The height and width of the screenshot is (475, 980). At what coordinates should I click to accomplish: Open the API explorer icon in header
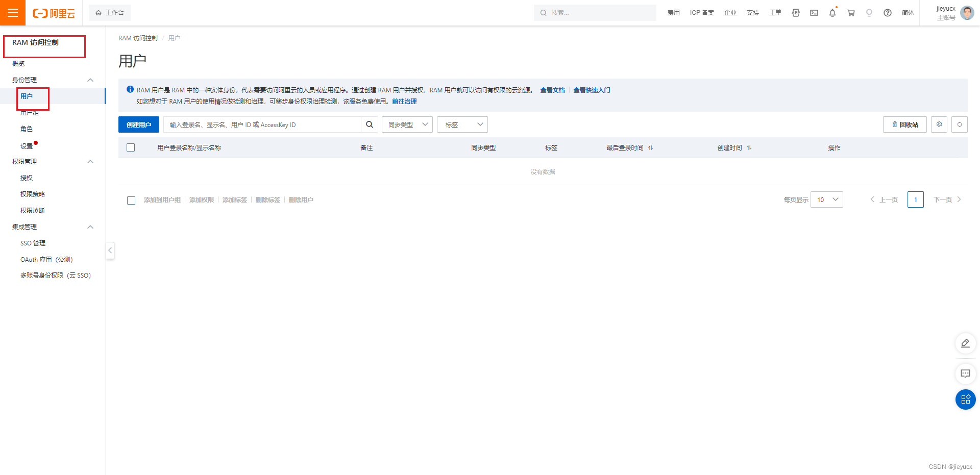(x=796, y=13)
